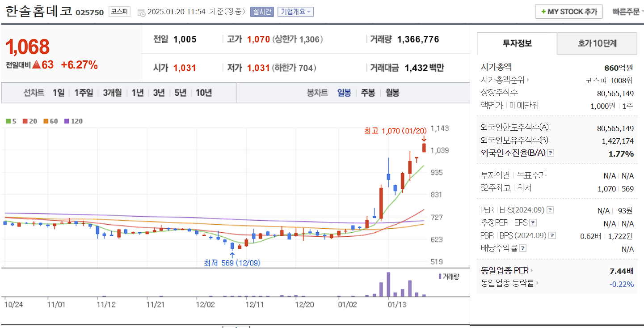Switch to the 호가 10단계 tab
The image size is (644, 328).
coord(597,43)
